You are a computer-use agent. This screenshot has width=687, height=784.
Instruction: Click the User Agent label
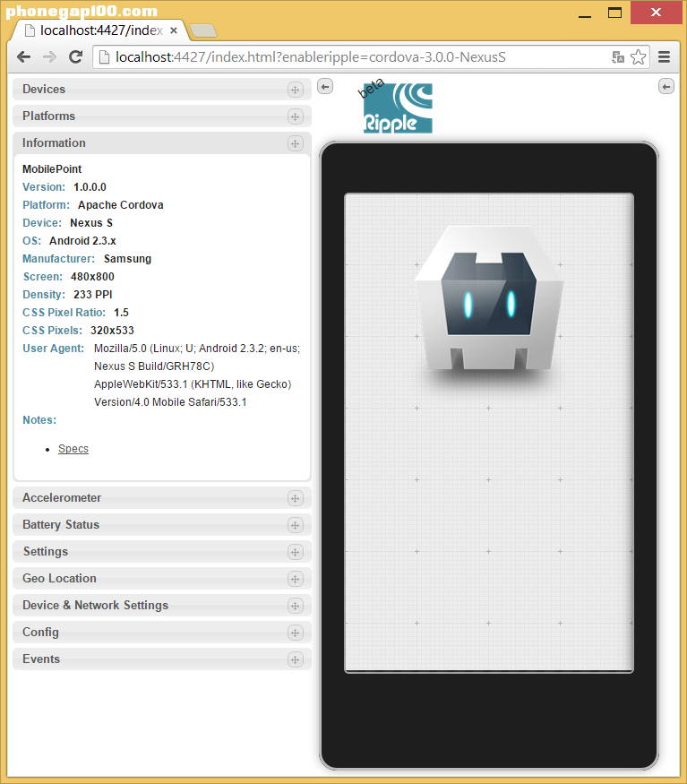[53, 349]
